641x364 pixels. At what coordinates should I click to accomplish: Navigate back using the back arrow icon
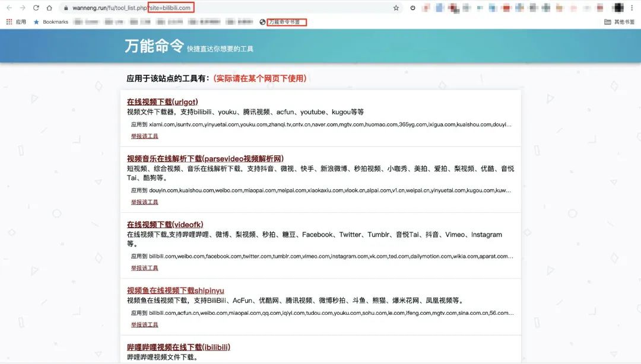(x=8, y=8)
